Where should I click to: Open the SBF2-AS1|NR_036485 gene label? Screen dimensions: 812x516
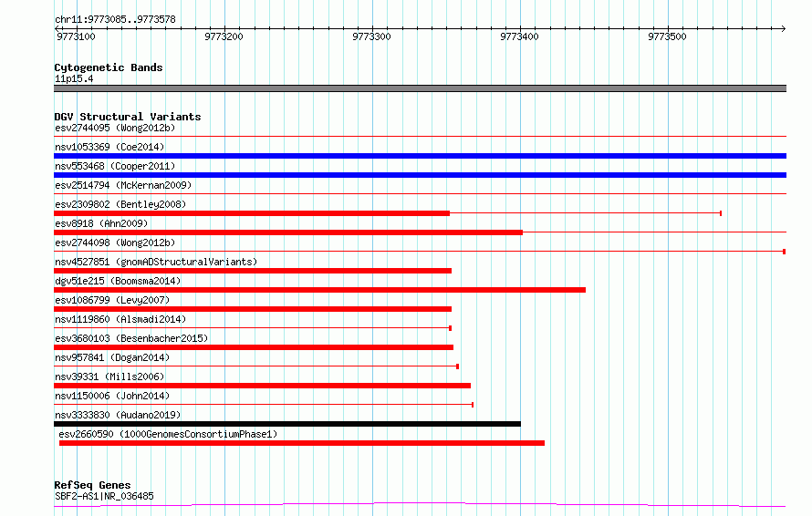pyautogui.click(x=104, y=496)
